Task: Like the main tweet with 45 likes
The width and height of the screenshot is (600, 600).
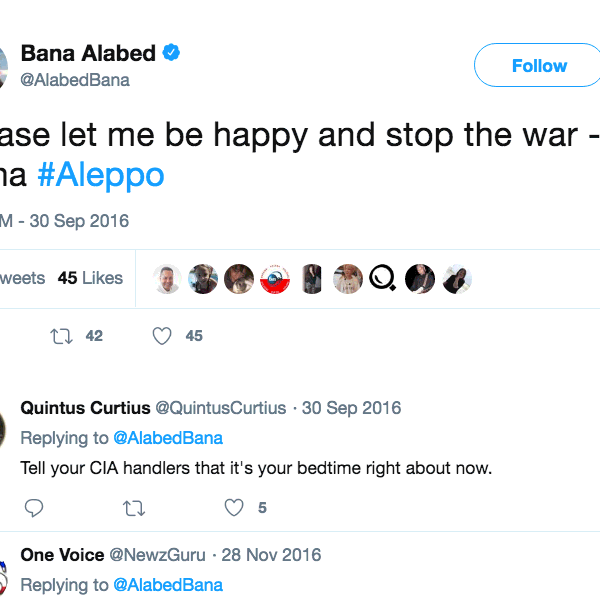Action: coord(162,336)
